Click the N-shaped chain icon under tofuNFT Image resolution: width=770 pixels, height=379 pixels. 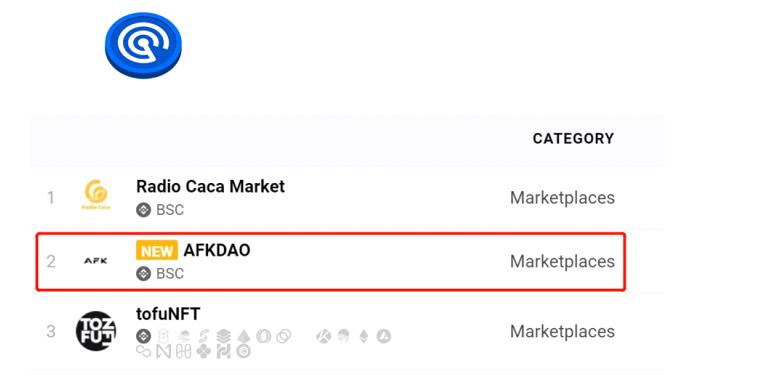[x=164, y=351]
